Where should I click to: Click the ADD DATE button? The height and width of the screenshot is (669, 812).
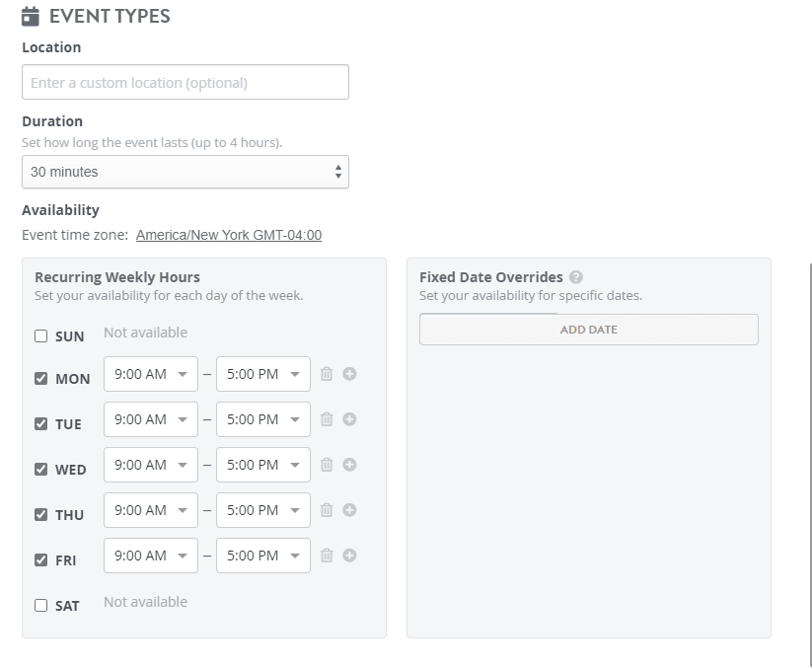point(588,330)
